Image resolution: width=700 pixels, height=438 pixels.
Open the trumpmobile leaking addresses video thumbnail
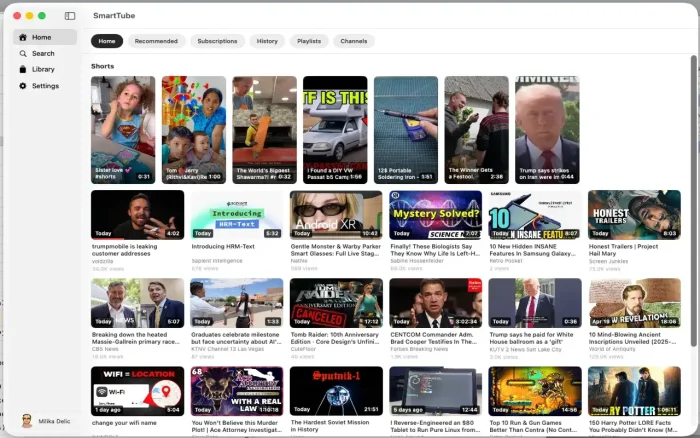(x=138, y=215)
